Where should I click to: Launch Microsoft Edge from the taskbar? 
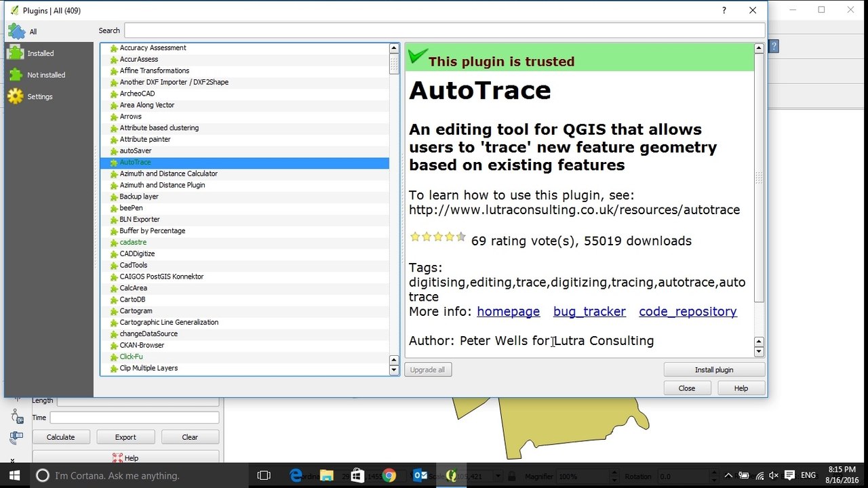296,475
